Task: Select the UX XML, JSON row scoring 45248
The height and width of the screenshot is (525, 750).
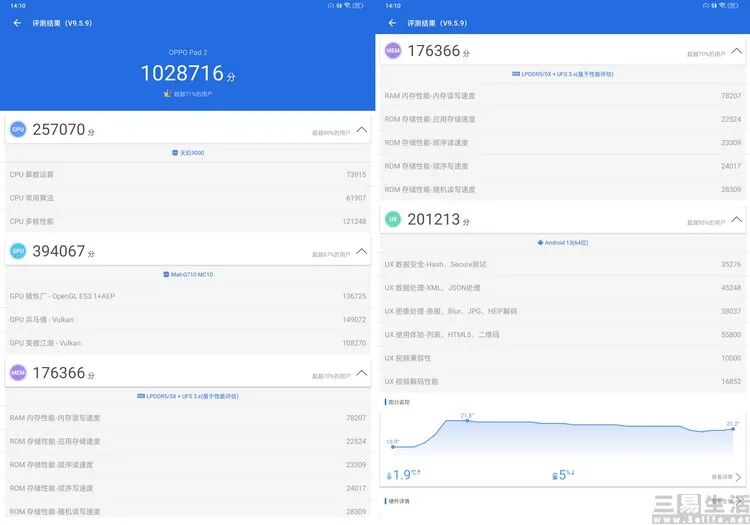Action: pos(563,287)
